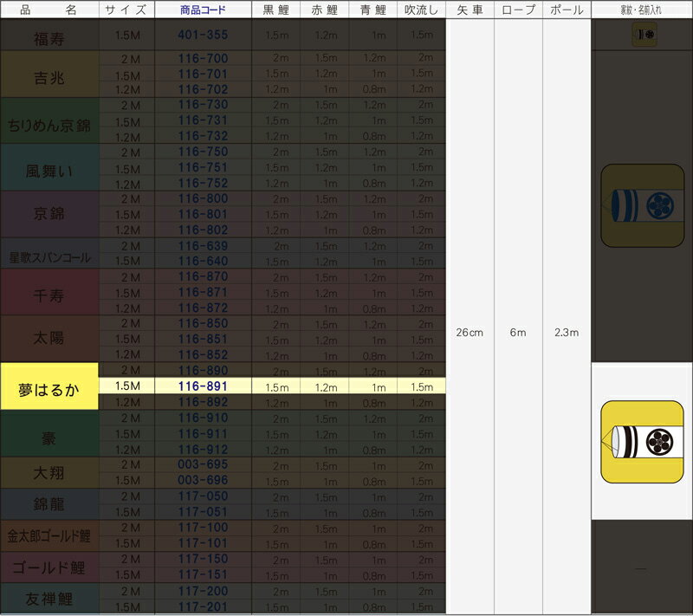Select the 吉兆 product name cell

pos(49,75)
